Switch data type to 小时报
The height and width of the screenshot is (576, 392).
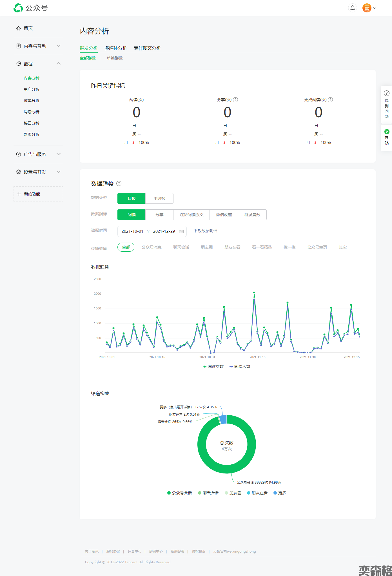click(x=159, y=198)
